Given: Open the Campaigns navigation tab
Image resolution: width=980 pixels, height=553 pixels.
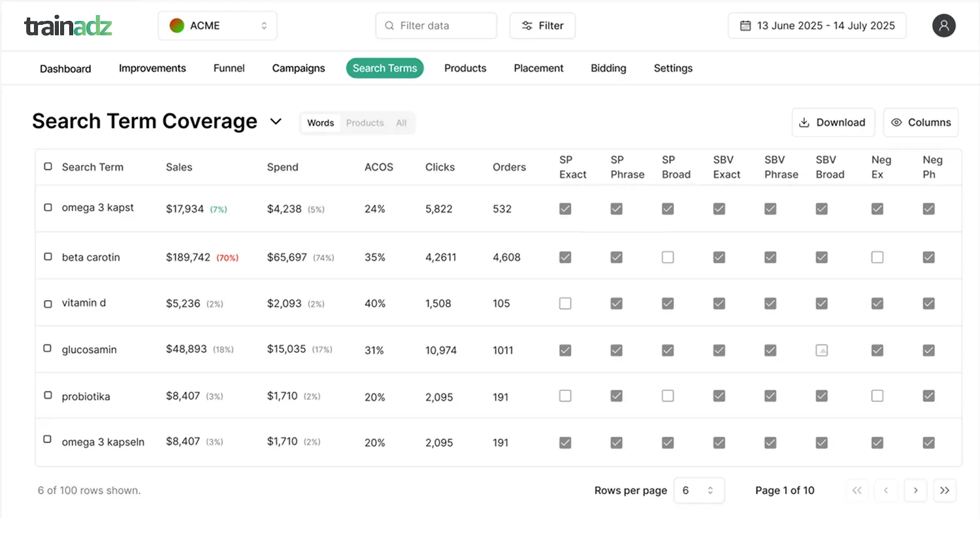Looking at the screenshot, I should point(299,68).
